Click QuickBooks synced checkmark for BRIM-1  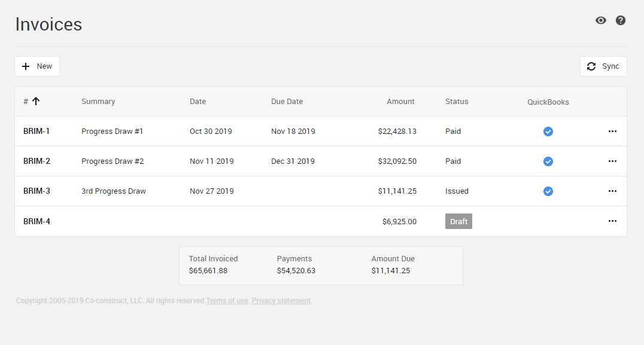(548, 132)
